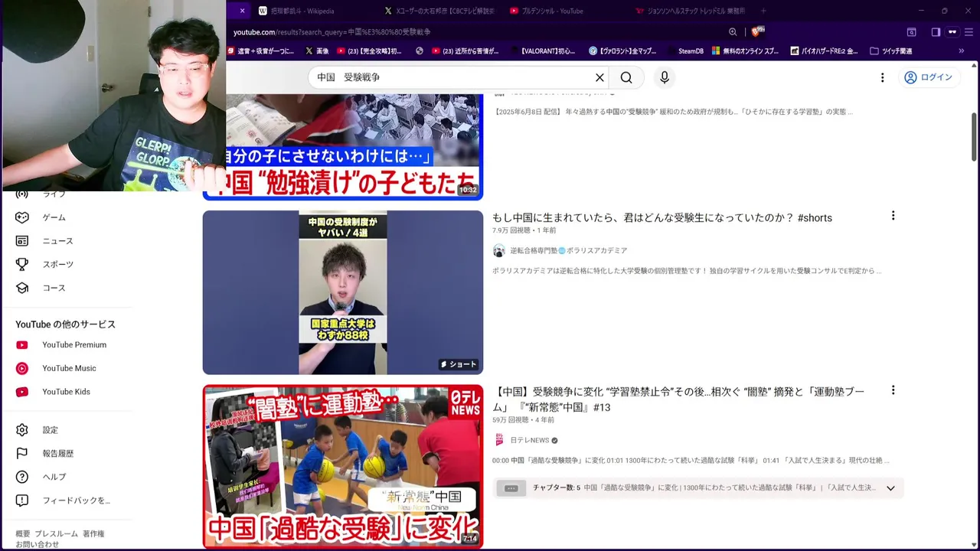The height and width of the screenshot is (551, 980).
Task: Click the ポラリスアカデミア channel avatar
Action: point(499,250)
